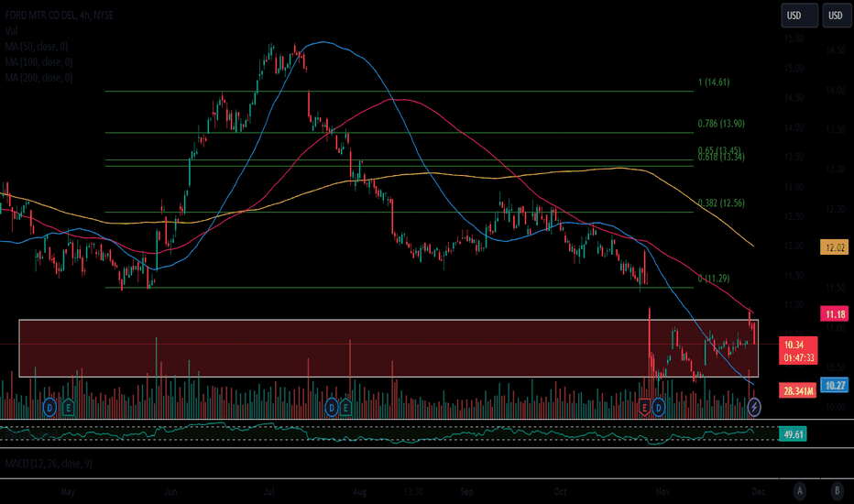Click the dividend marker before November
This screenshot has width=854, height=504.
(659, 407)
